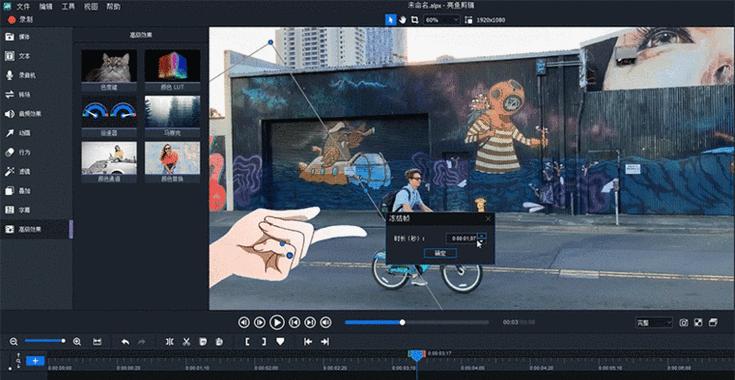The image size is (735, 380).
Task: Click the step-forward slow play button
Action: point(260,322)
